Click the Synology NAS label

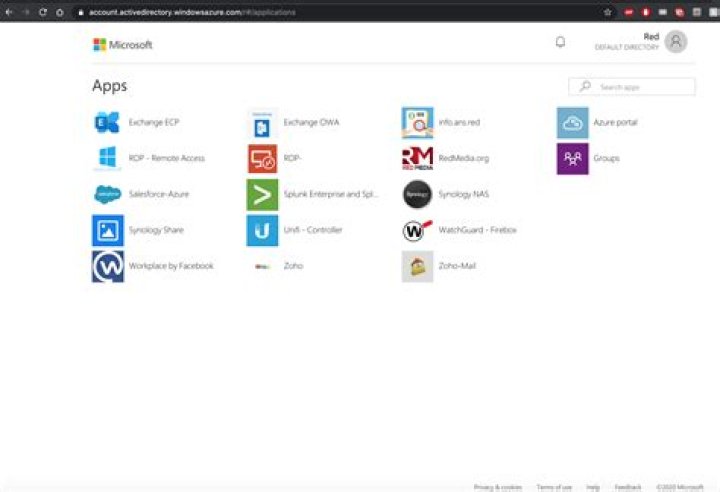click(464, 194)
